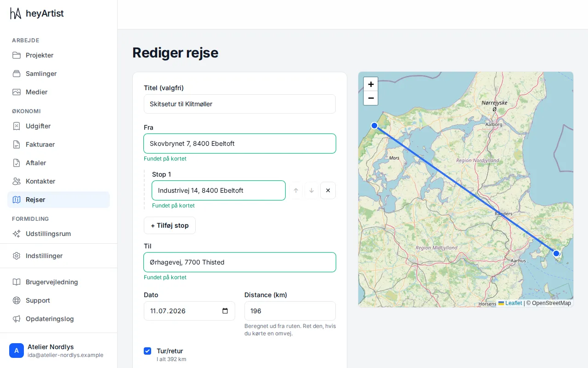This screenshot has height=368, width=588.
Task: Open the Projekter menu item
Action: pos(58,55)
